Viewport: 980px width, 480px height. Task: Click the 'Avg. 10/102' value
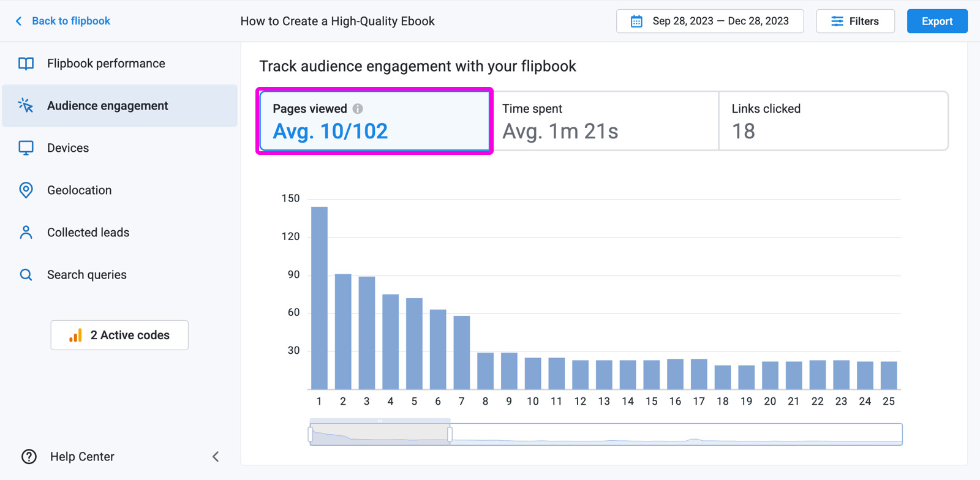pos(330,131)
